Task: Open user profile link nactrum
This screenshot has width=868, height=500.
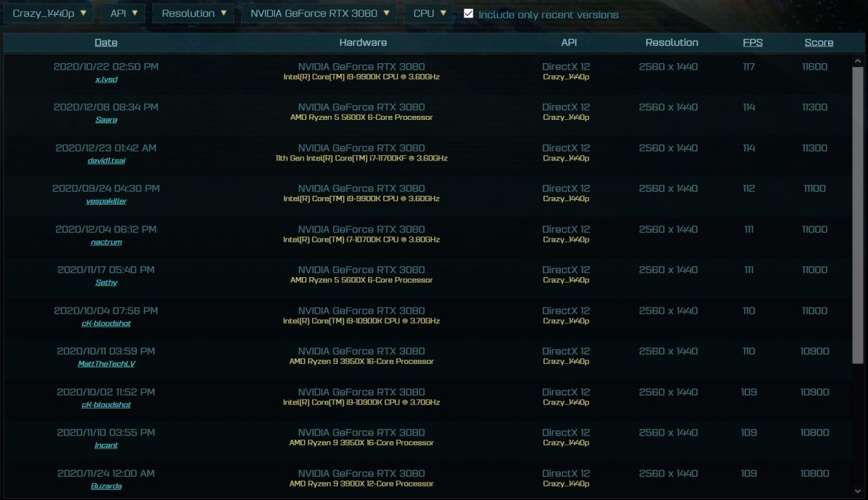Action: click(x=106, y=242)
